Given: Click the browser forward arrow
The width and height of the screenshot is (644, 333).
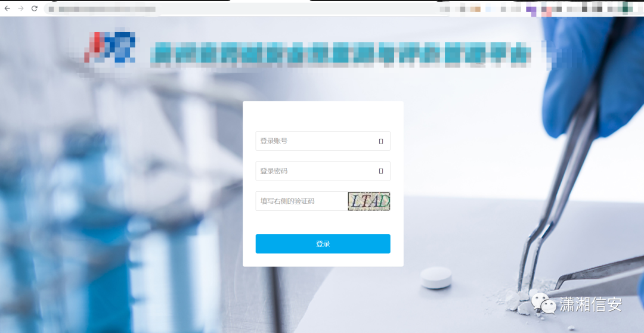Looking at the screenshot, I should pyautogui.click(x=21, y=8).
